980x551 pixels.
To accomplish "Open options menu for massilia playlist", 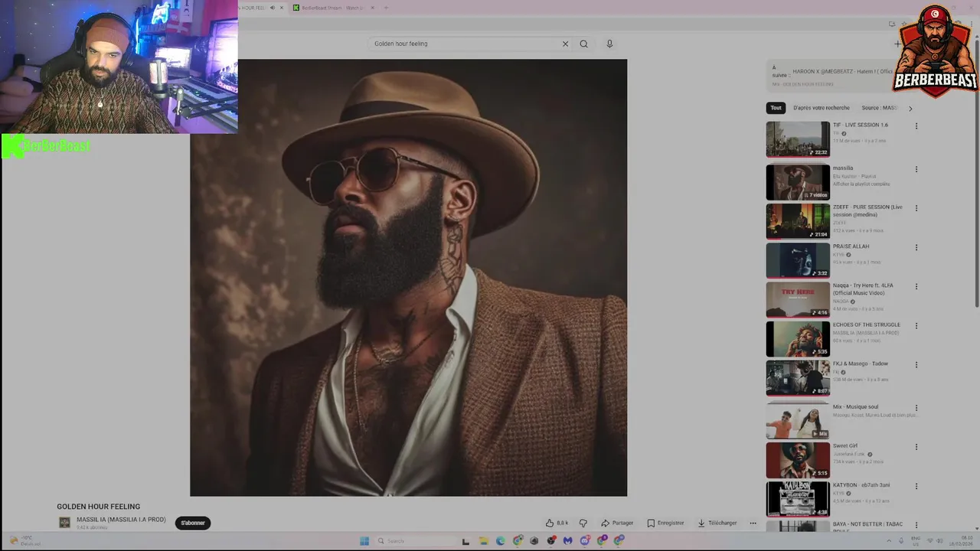I will point(916,169).
